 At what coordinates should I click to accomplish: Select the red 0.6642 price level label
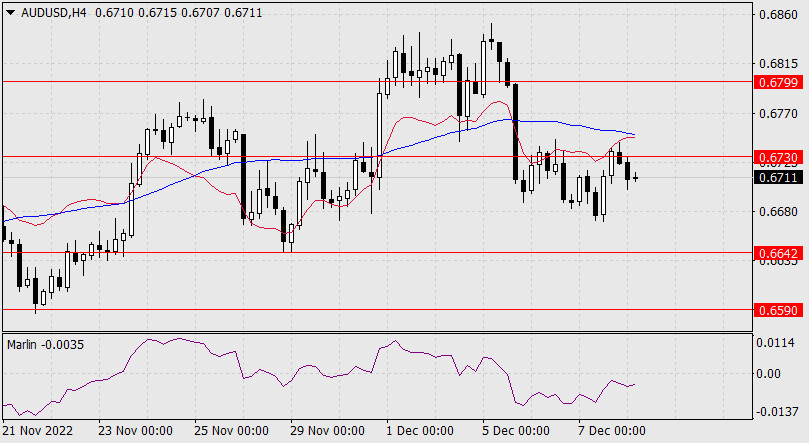point(777,254)
